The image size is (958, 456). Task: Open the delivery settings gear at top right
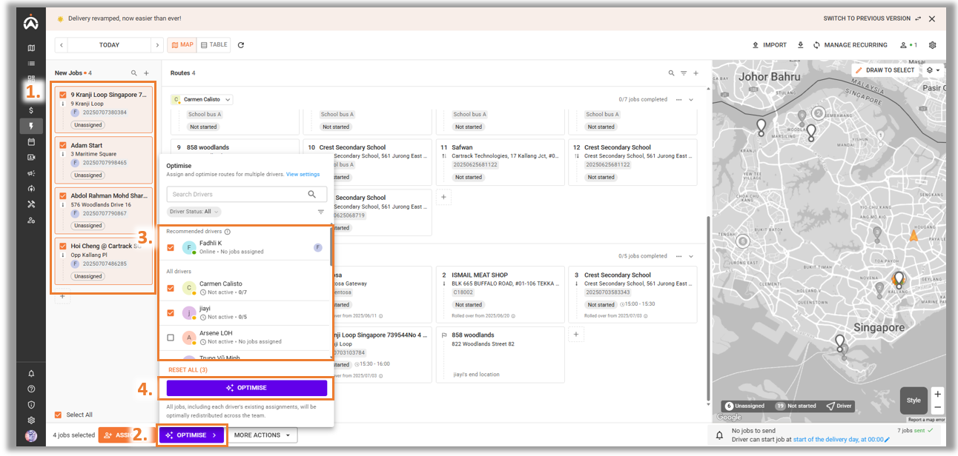point(932,45)
